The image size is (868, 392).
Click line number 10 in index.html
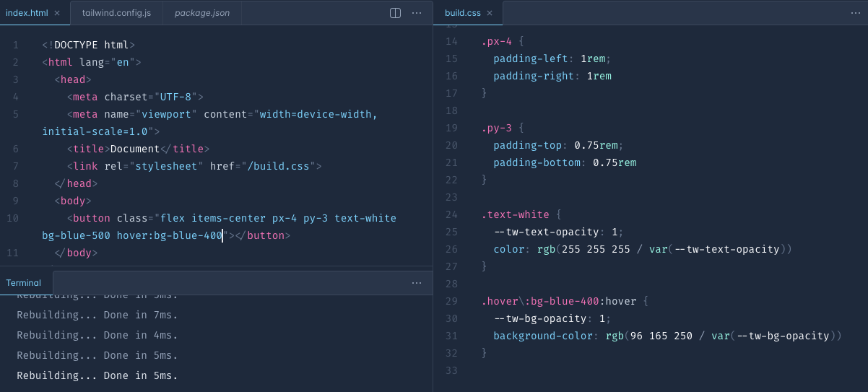[13, 218]
